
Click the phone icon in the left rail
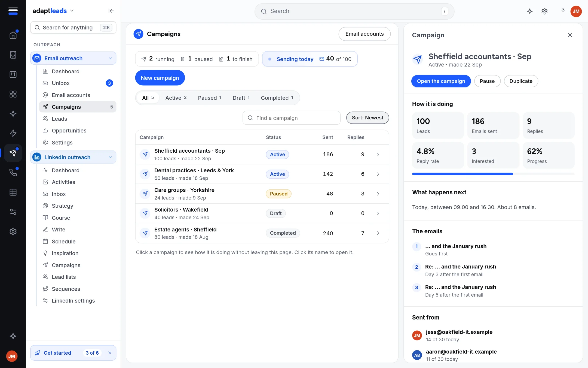pos(13,172)
